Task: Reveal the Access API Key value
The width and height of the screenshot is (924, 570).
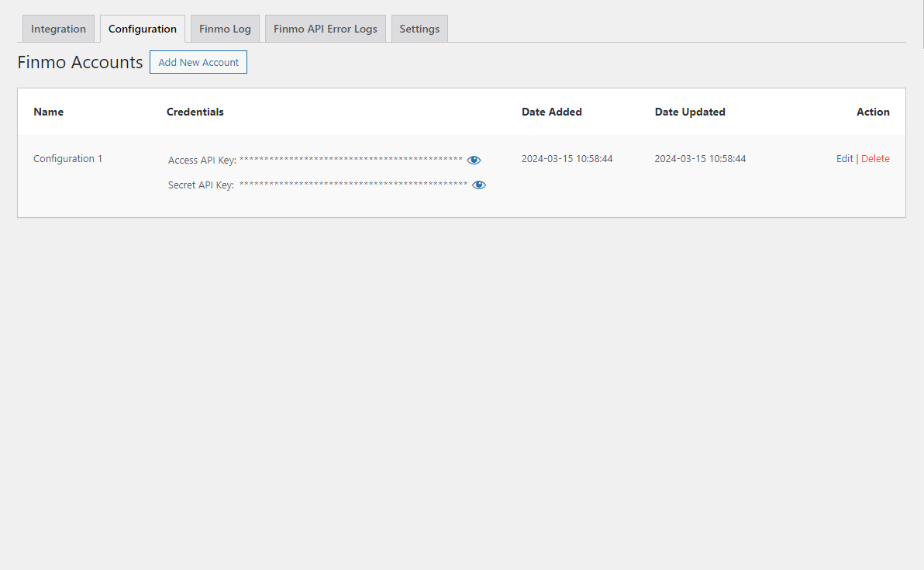Action: tap(474, 161)
